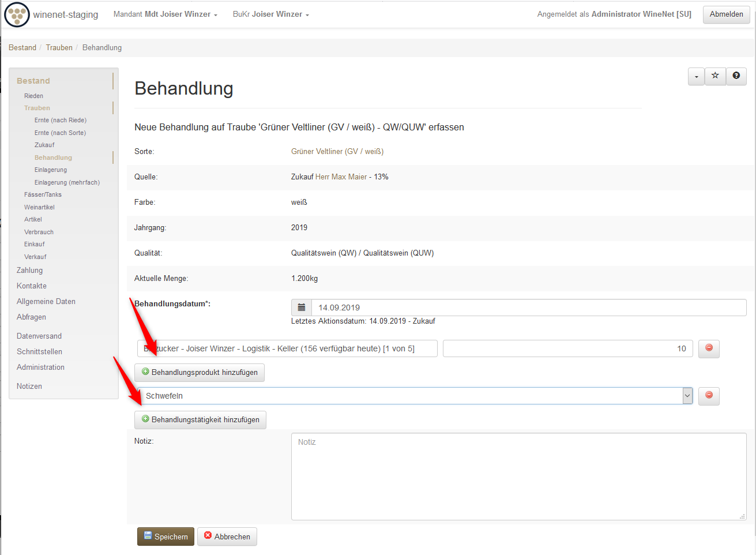Click calendar icon beside Behandlungsdatum

point(302,307)
